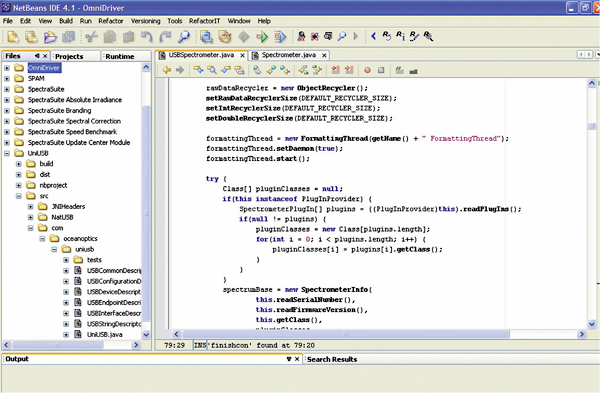Screen dimensions: 600x393
Task: Click the Undo arrow icon
Action: pyautogui.click(x=147, y=37)
